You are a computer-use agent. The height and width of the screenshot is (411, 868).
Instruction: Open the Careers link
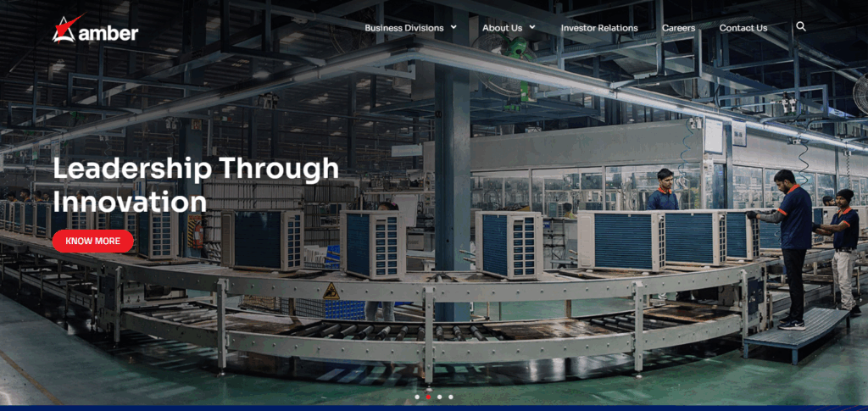678,28
